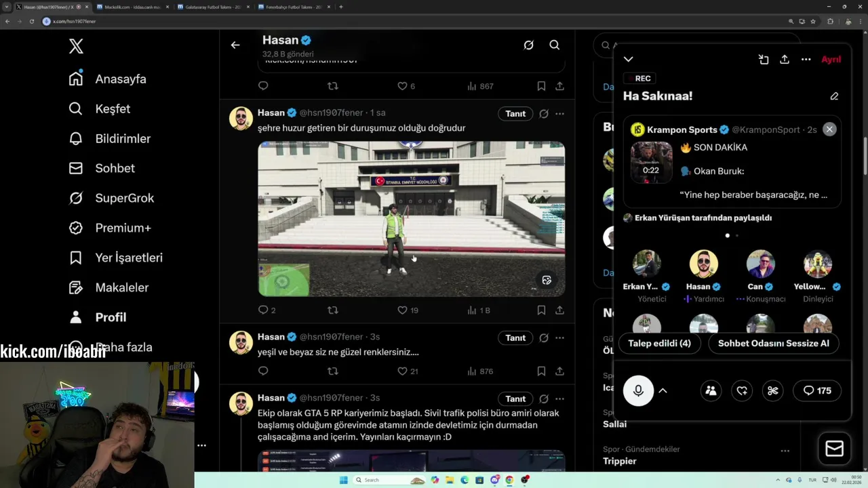Screen dimensions: 868x488
Task: Open the Space participants icon
Action: pos(711,390)
